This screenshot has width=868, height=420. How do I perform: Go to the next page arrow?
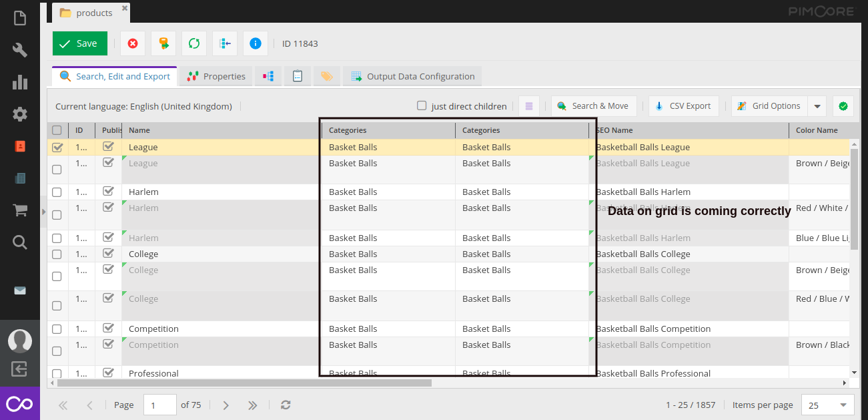226,405
